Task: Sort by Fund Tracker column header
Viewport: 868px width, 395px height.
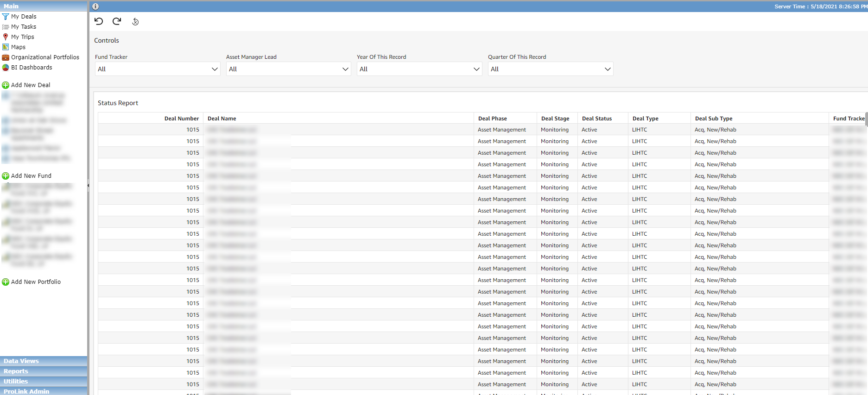Action: (x=849, y=119)
